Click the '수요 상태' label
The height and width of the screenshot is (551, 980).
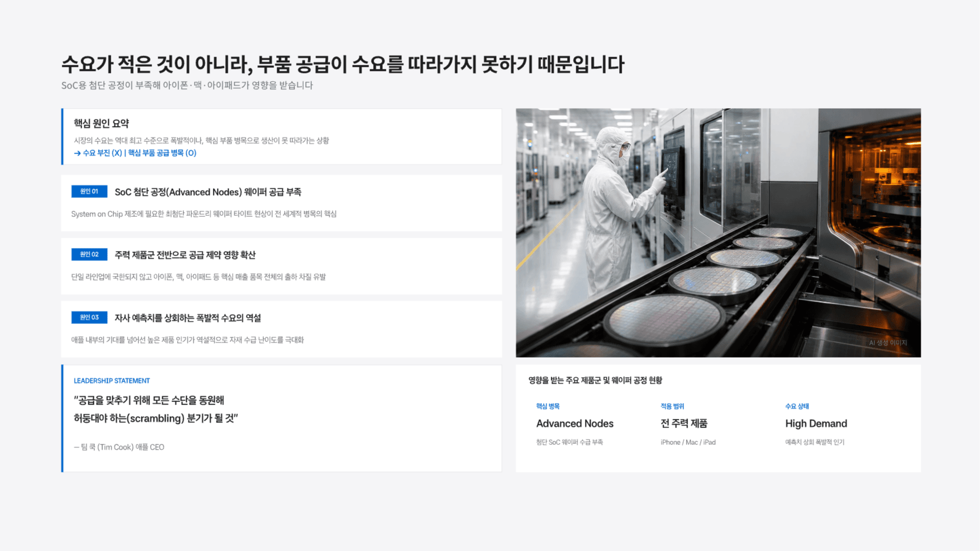click(x=797, y=406)
